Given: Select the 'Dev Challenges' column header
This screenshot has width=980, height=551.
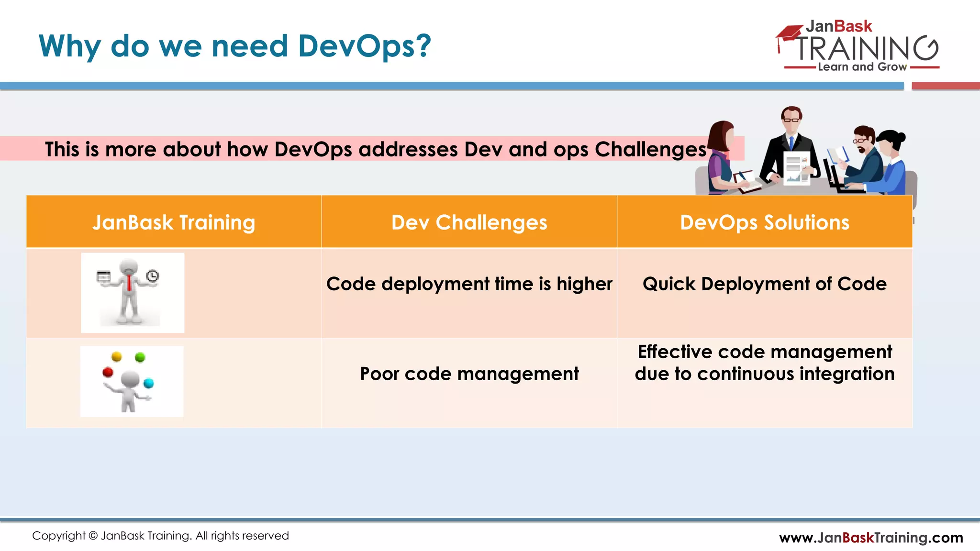Looking at the screenshot, I should [469, 222].
